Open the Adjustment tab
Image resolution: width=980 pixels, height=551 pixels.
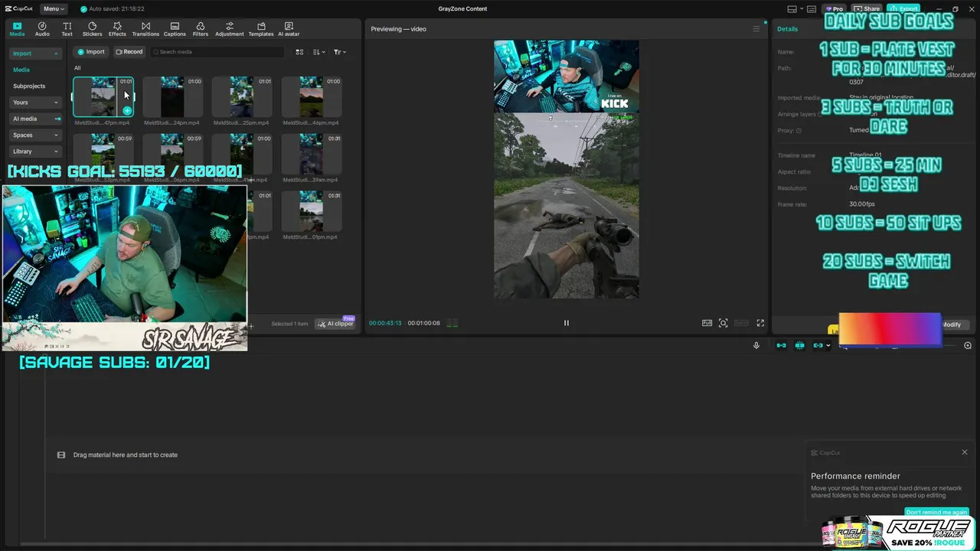(x=230, y=29)
